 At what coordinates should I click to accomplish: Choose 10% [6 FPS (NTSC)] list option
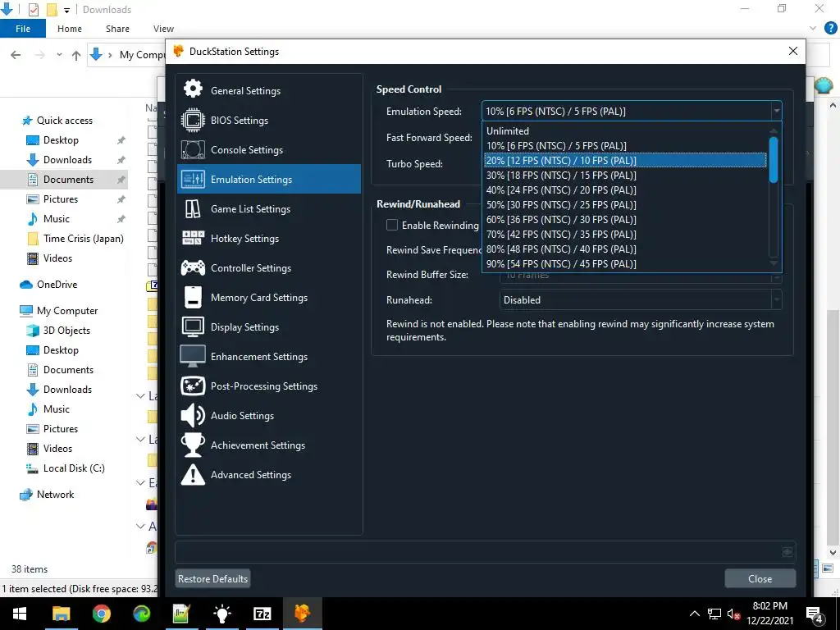coord(626,146)
